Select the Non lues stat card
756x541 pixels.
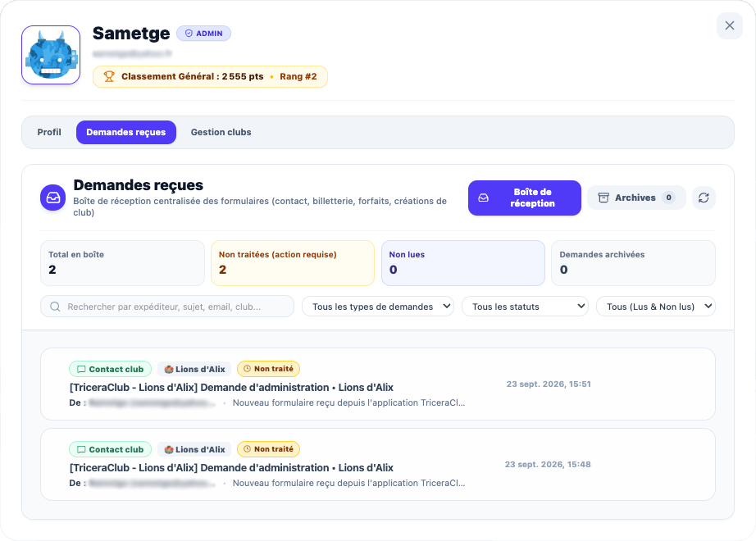462,263
